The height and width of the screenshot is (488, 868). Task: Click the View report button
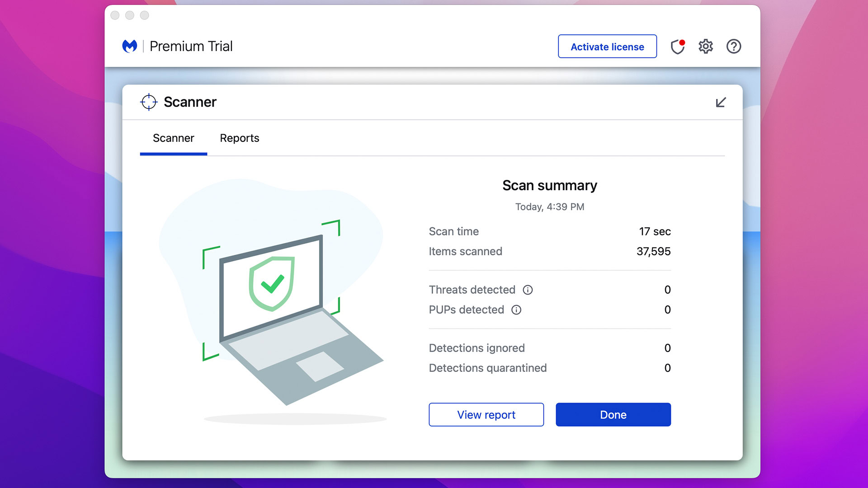[486, 415]
